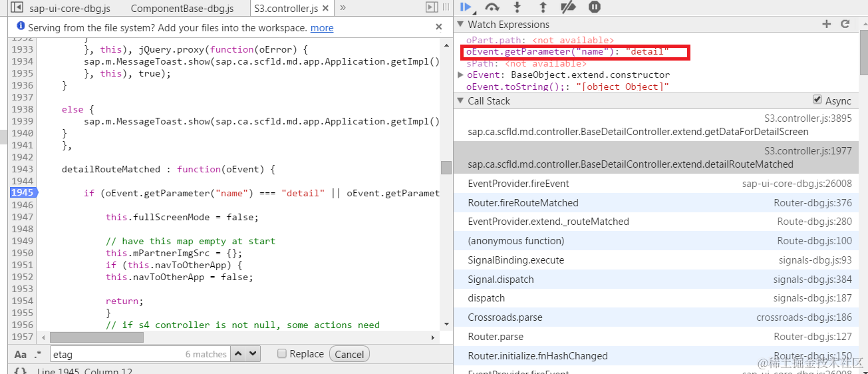Select the Router.fireRouteMatched stack frame

(656, 203)
